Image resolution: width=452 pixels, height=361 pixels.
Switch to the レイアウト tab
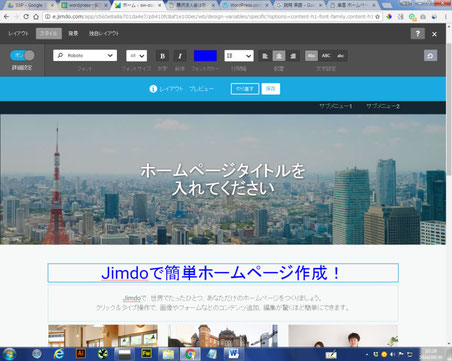[x=18, y=33]
